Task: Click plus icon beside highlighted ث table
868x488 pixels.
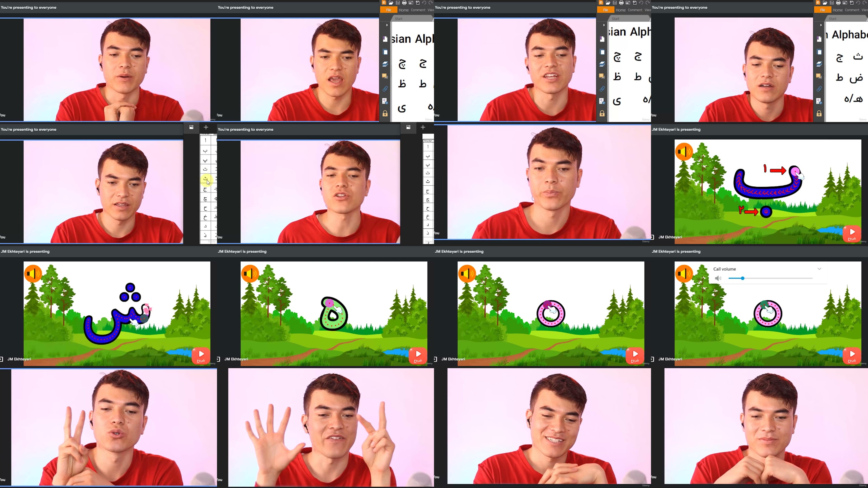Action: pyautogui.click(x=206, y=127)
